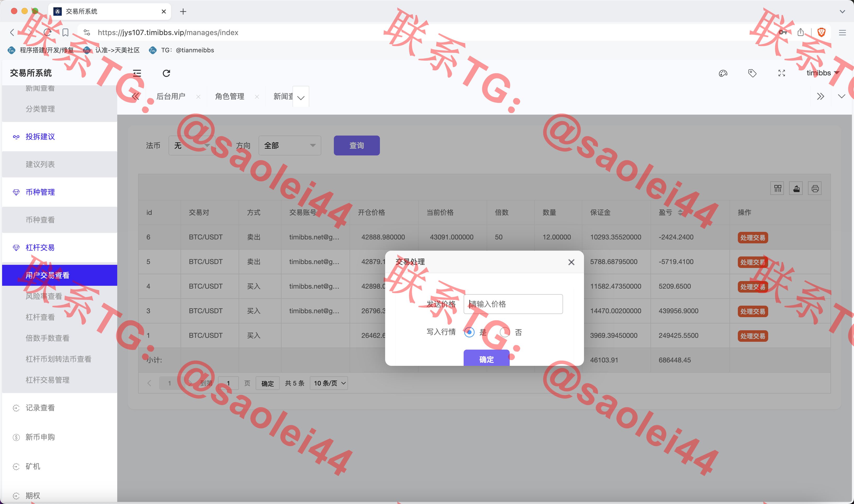Switch to the 后台用户 tab
Screen dimensions: 854x504
point(171,97)
